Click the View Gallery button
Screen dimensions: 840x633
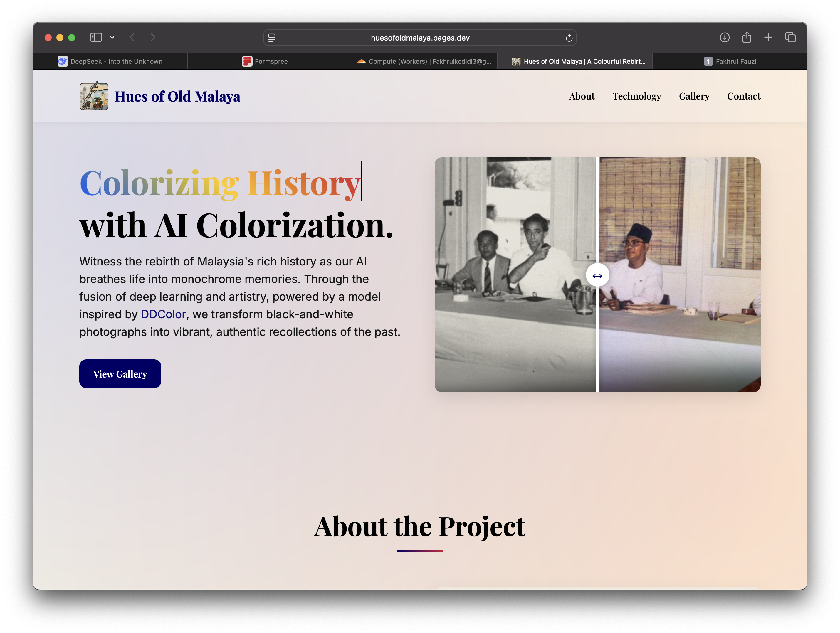pyautogui.click(x=120, y=374)
